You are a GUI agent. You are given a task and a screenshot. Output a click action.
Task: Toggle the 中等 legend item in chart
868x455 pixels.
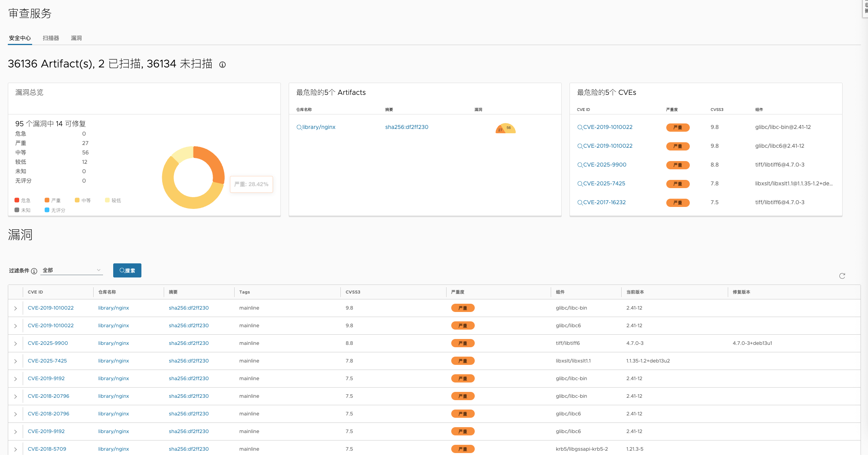click(x=83, y=200)
